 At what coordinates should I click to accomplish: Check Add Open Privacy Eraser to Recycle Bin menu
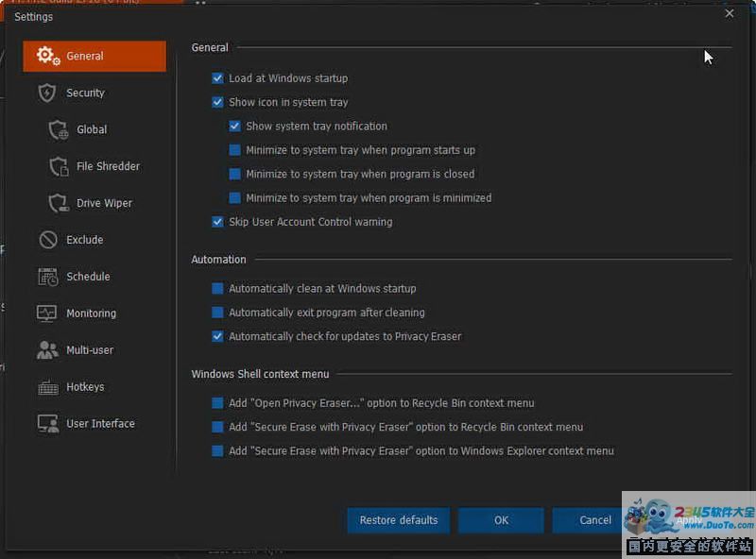pyautogui.click(x=217, y=403)
